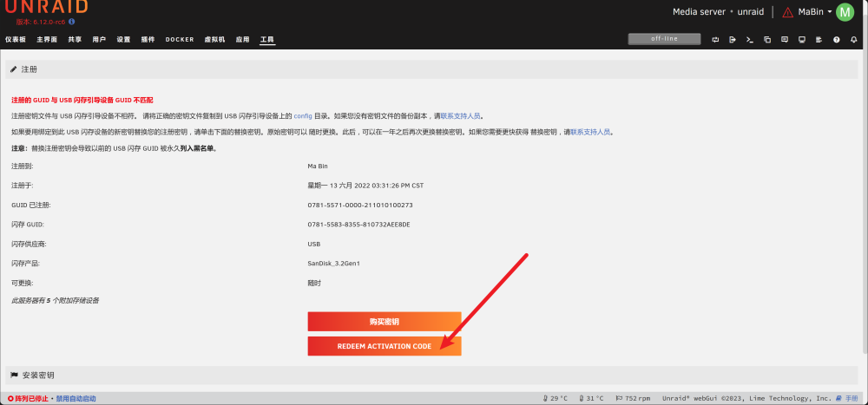Click the Media server description text
Viewport: 868px width, 405px height.
(x=699, y=11)
